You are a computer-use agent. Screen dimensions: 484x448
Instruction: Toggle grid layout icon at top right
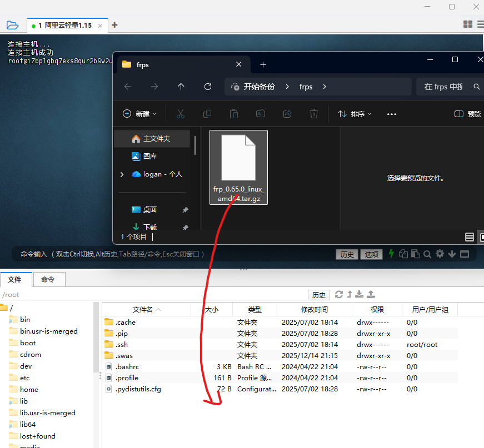[x=468, y=24]
